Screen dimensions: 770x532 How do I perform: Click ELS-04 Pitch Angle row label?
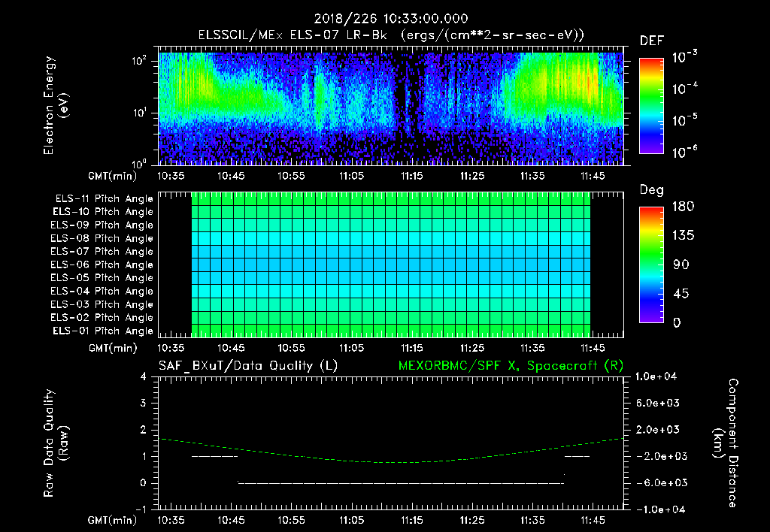(x=102, y=291)
